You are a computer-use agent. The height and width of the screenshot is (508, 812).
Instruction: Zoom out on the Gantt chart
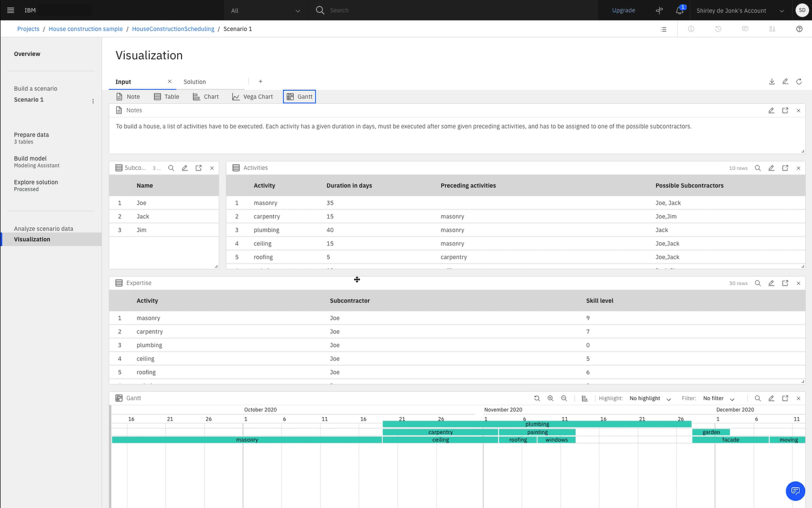click(564, 398)
